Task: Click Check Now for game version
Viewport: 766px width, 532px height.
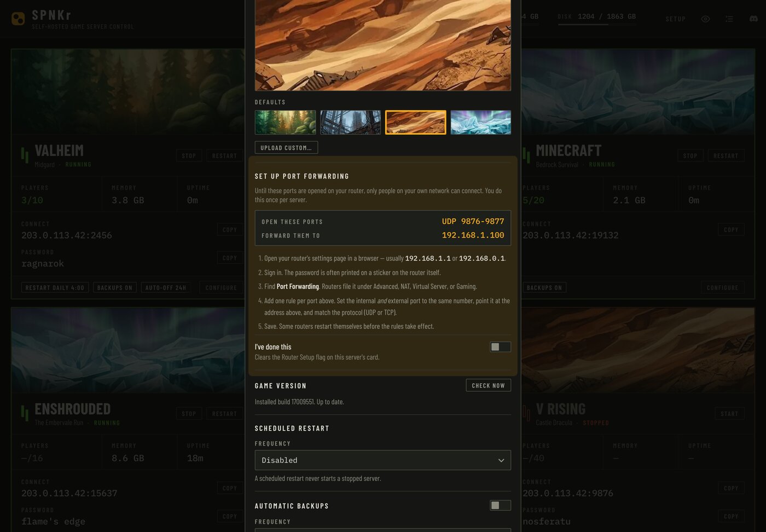Action: click(x=489, y=385)
